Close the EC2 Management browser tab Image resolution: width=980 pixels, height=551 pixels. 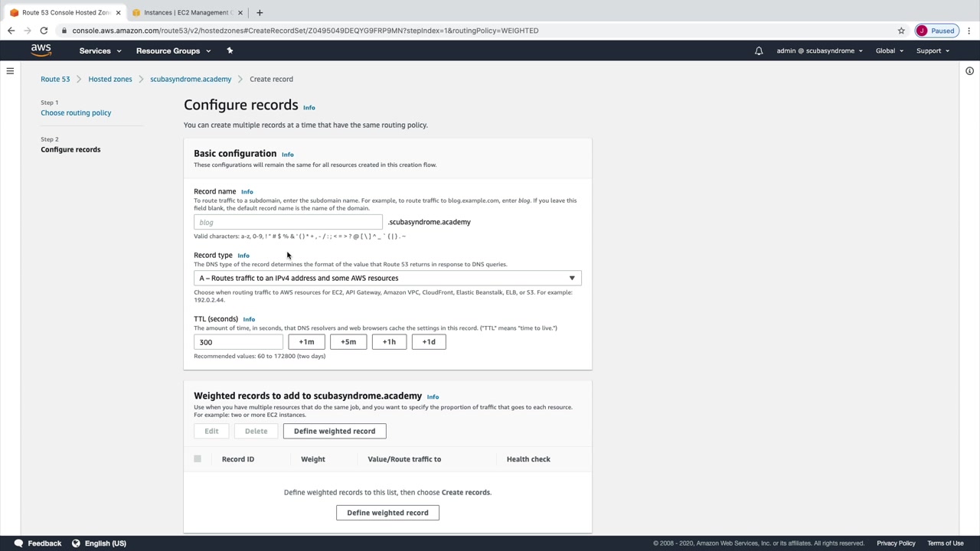click(240, 12)
